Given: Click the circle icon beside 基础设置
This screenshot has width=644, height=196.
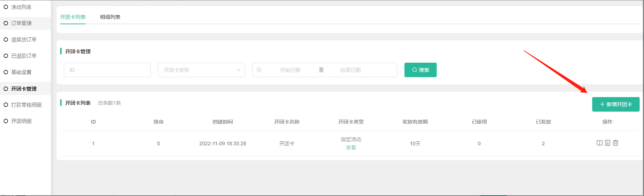Looking at the screenshot, I should tap(6, 72).
